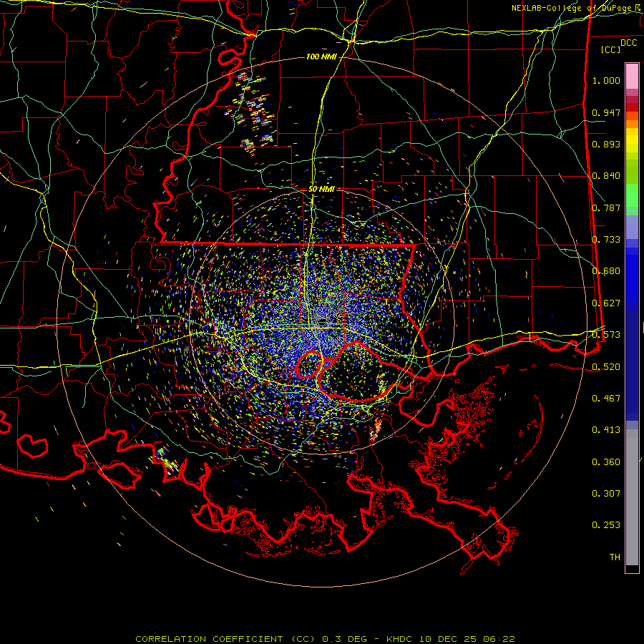Click the 0.520 value on the color scale

tap(606, 367)
